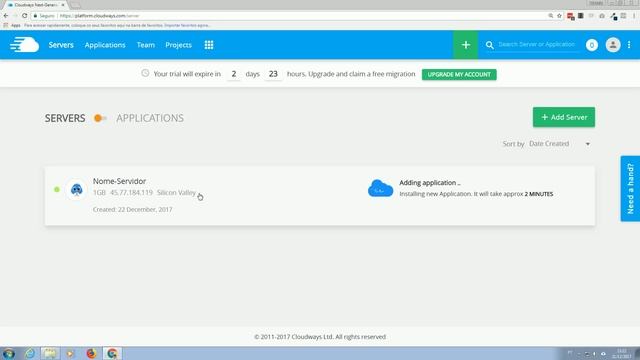Click the green plus add button
The width and height of the screenshot is (640, 360).
(466, 45)
